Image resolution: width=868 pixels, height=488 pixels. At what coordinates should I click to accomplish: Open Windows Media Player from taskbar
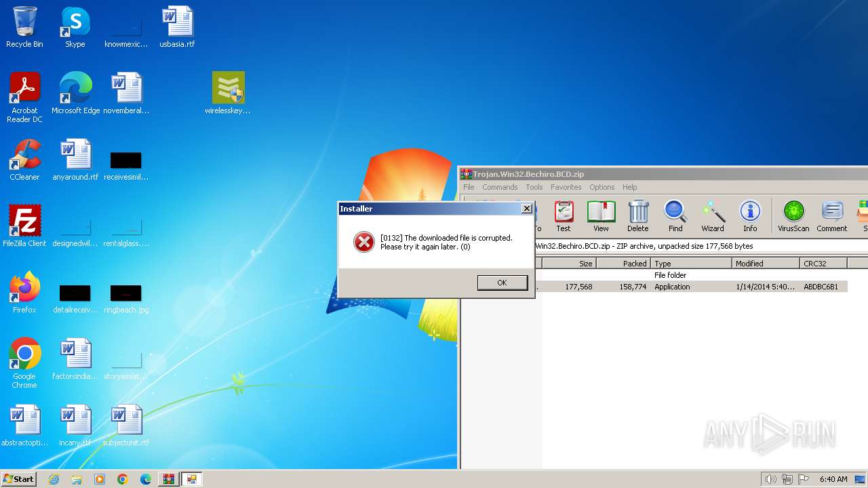point(100,479)
